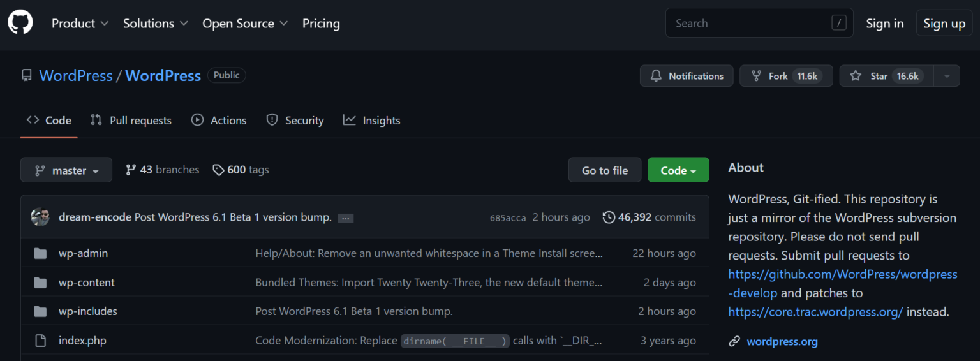Viewport: 980px width, 361px height.
Task: Open the index.php file
Action: click(82, 341)
